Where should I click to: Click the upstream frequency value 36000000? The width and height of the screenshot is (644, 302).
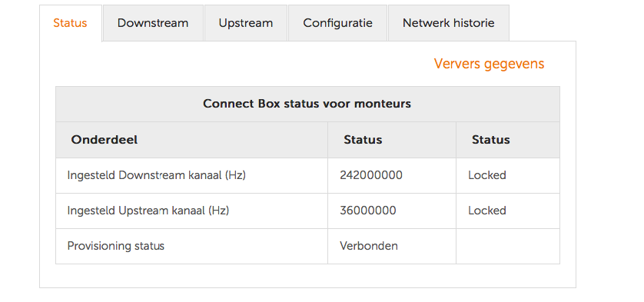pos(367,211)
